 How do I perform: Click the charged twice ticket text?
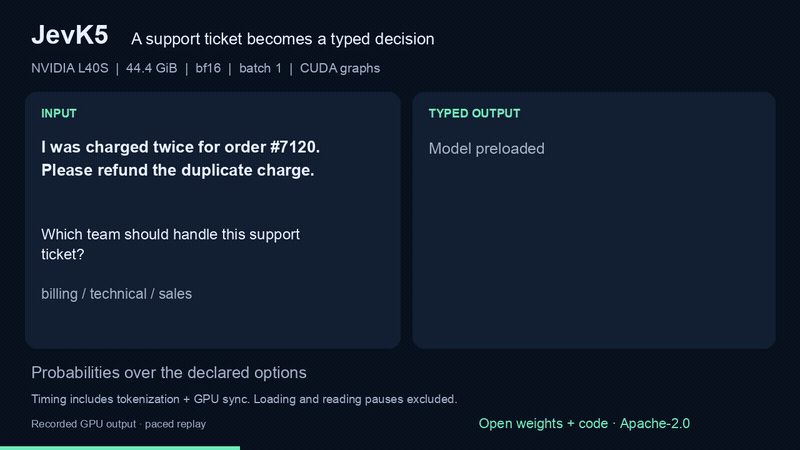[x=181, y=159]
